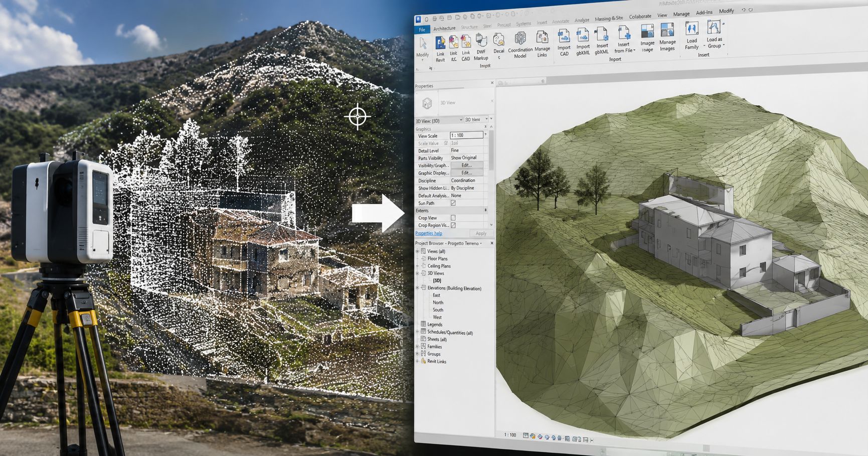Click the Properties panel vertical scrollbar
This screenshot has height=456, width=868.
(x=491, y=150)
